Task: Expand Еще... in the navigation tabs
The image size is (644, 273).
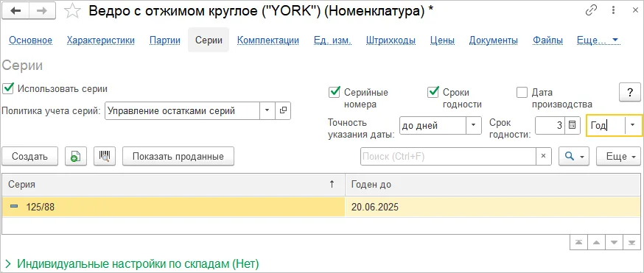Action: 598,40
